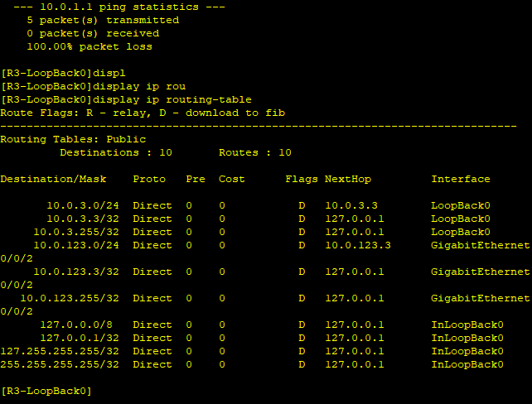Select the '5 packet(s) transmitted' line
This screenshot has height=404, width=532.
click(x=103, y=21)
